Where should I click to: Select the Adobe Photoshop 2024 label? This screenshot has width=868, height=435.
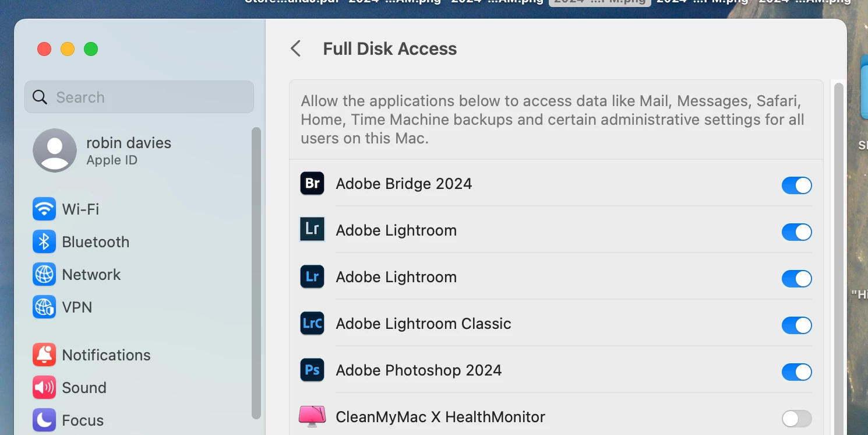[419, 370]
